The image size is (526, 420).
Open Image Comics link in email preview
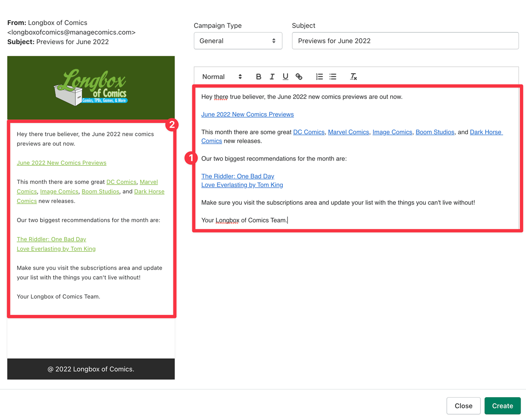[59, 192]
